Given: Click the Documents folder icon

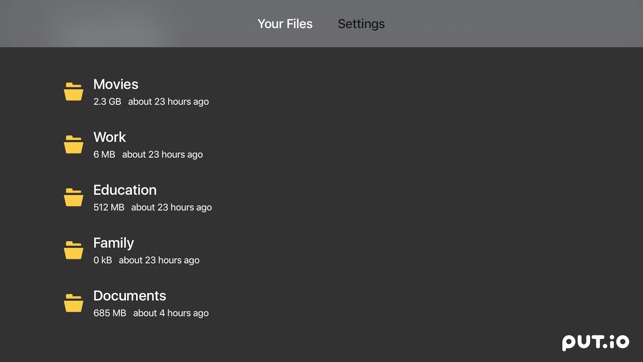Looking at the screenshot, I should 74,303.
